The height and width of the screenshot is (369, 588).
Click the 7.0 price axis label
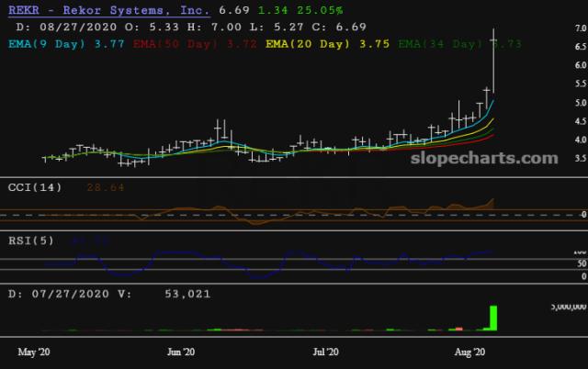[554, 28]
